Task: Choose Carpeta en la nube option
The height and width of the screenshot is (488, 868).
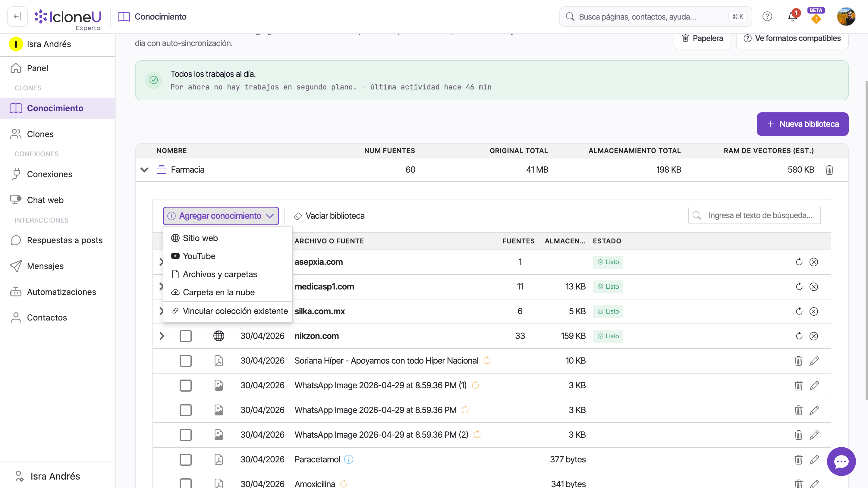Action: 228,292
